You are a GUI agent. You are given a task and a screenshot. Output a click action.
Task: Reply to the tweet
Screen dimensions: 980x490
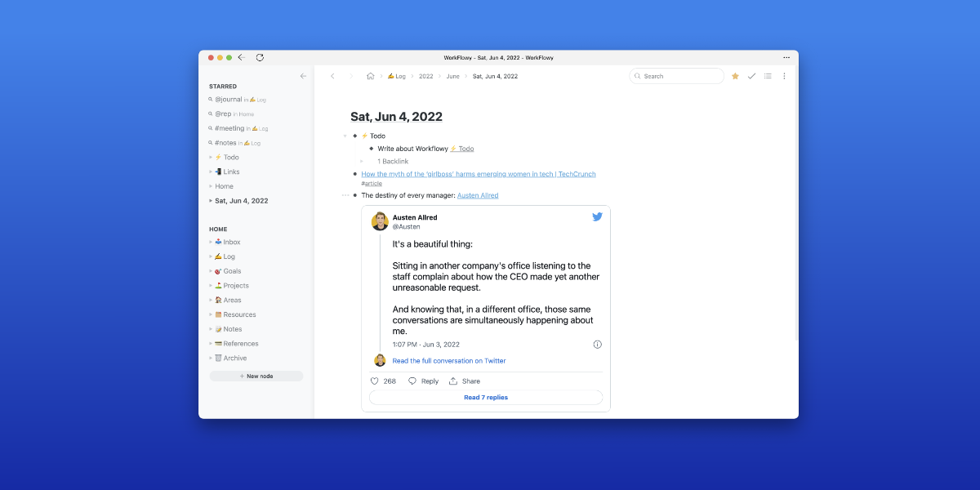pyautogui.click(x=423, y=381)
